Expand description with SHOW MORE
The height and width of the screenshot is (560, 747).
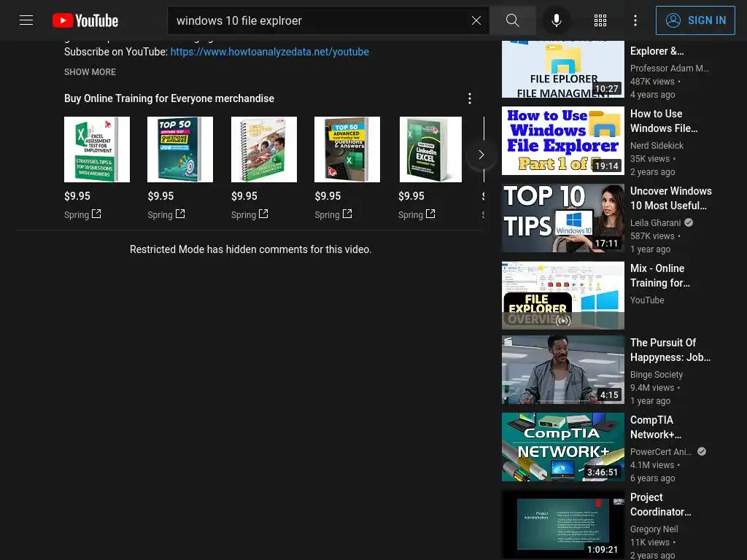[x=90, y=72]
